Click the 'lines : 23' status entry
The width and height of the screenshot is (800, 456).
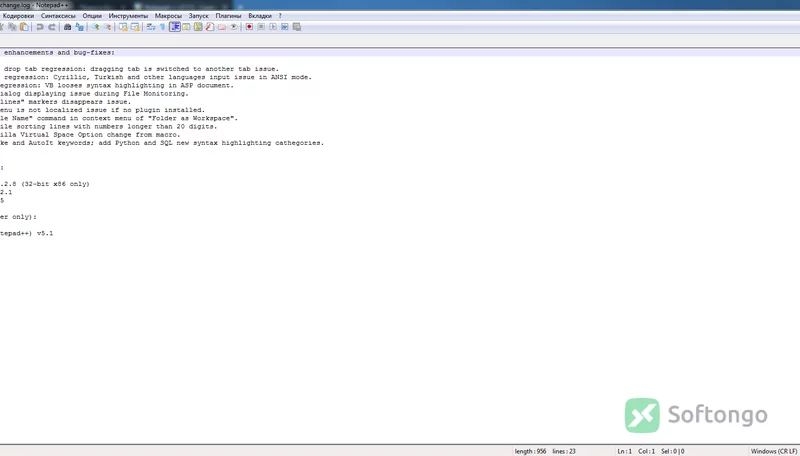click(x=564, y=451)
